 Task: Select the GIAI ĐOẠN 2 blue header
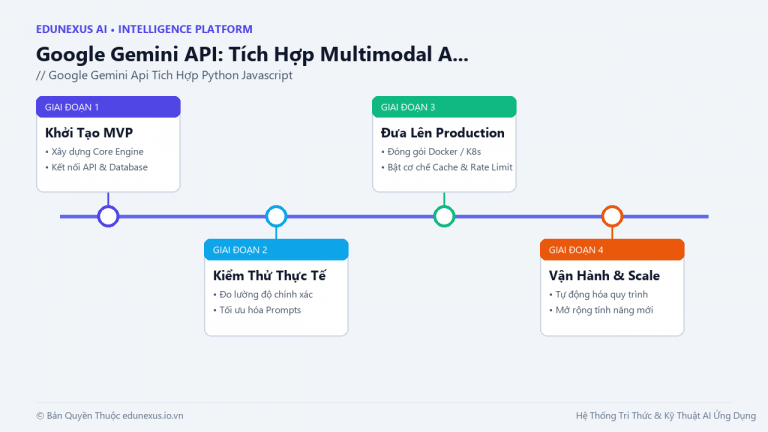pyautogui.click(x=276, y=250)
